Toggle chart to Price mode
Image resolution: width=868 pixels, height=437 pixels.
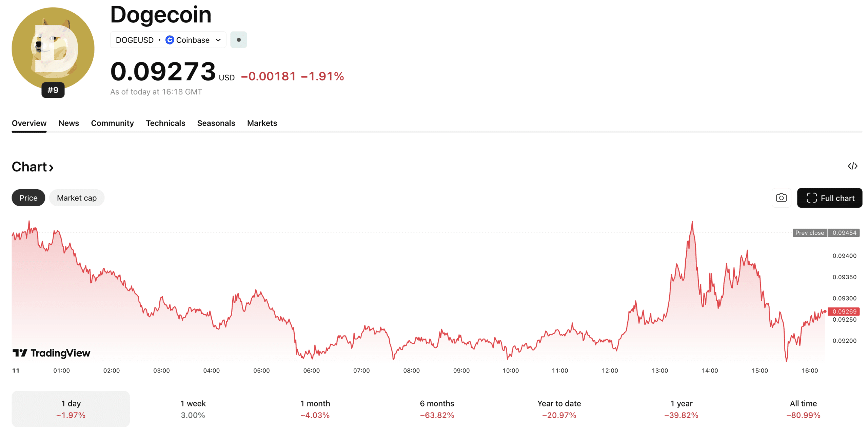pos(28,198)
